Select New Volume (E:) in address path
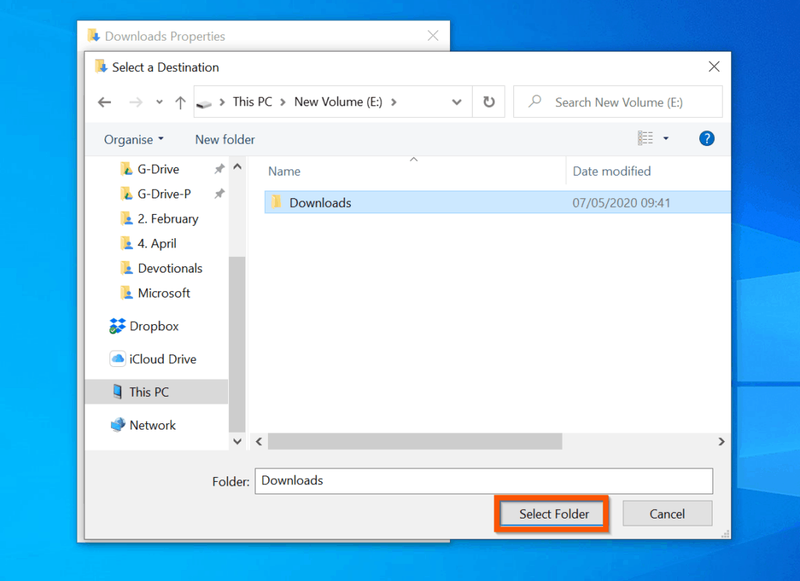800x581 pixels. tap(338, 102)
